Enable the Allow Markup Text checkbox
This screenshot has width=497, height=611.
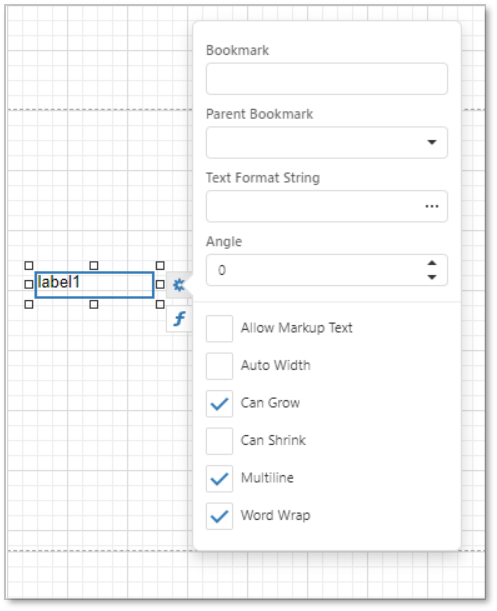click(219, 328)
